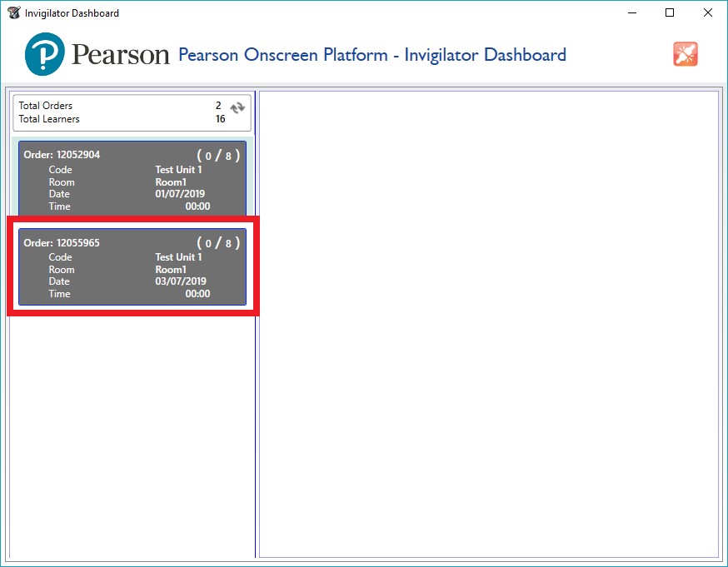The height and width of the screenshot is (567, 728).
Task: Select the highlighted order 12055965 card
Action: click(x=131, y=267)
